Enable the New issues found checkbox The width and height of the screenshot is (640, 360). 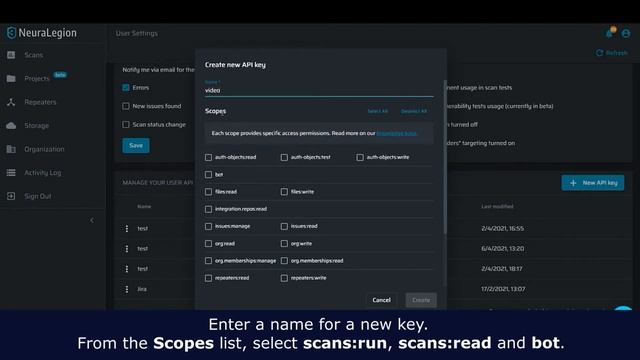[x=126, y=106]
